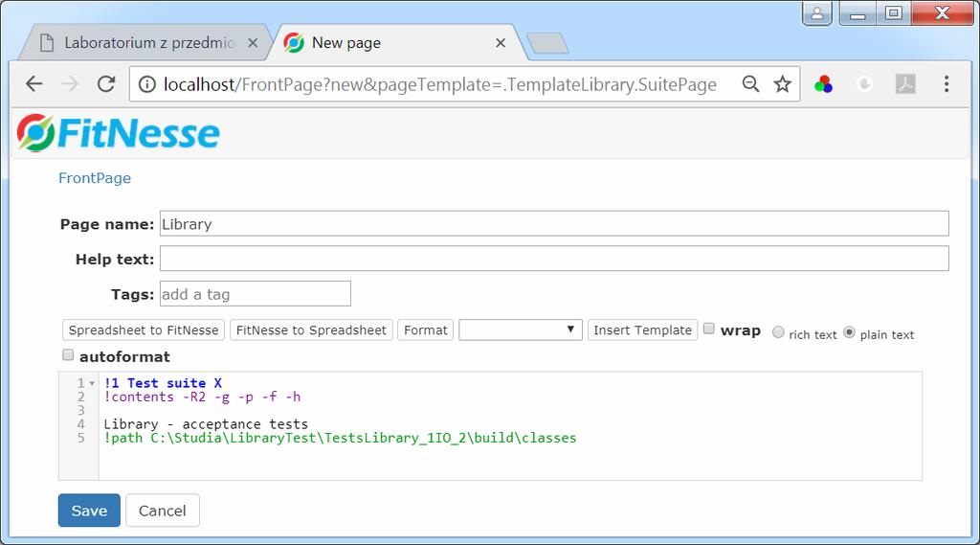
Task: Click 'Library - acceptance tests' line
Action: pyautogui.click(x=206, y=424)
